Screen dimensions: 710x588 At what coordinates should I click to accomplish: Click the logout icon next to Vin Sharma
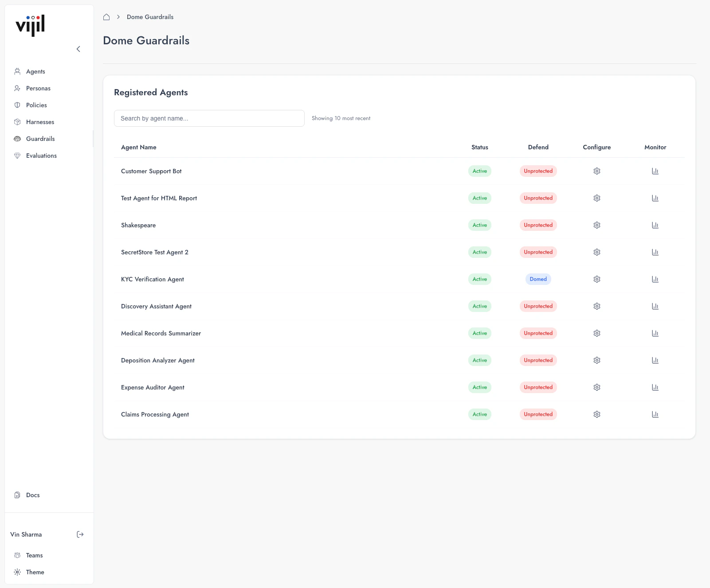(80, 534)
